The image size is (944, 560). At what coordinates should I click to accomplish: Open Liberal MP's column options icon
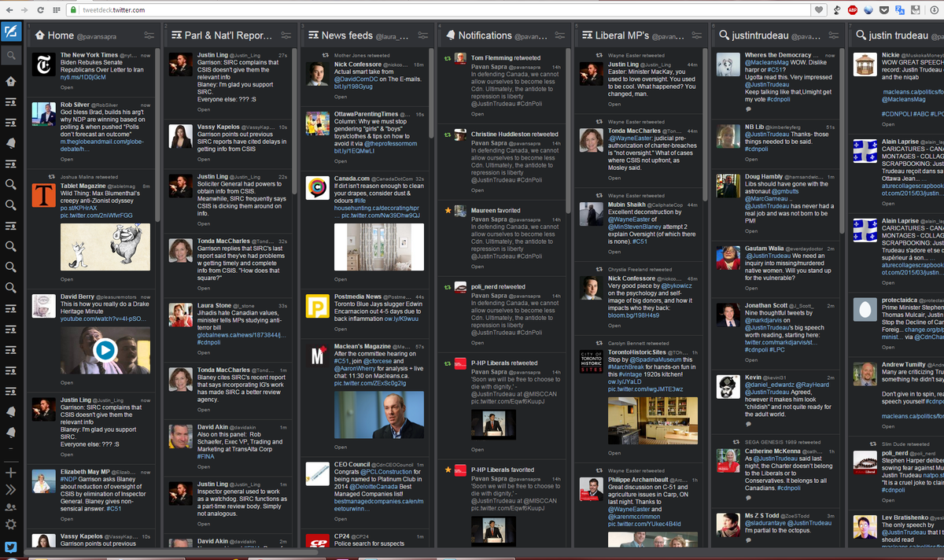[x=697, y=35]
